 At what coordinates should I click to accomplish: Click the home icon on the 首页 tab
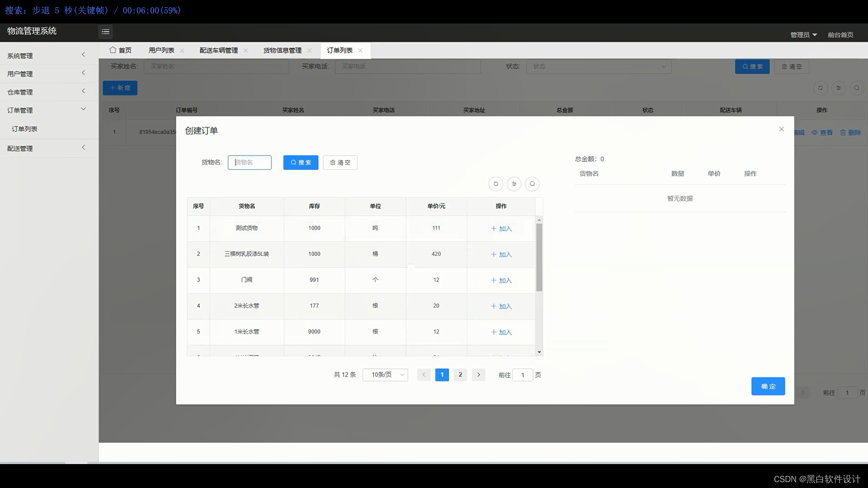[x=113, y=50]
